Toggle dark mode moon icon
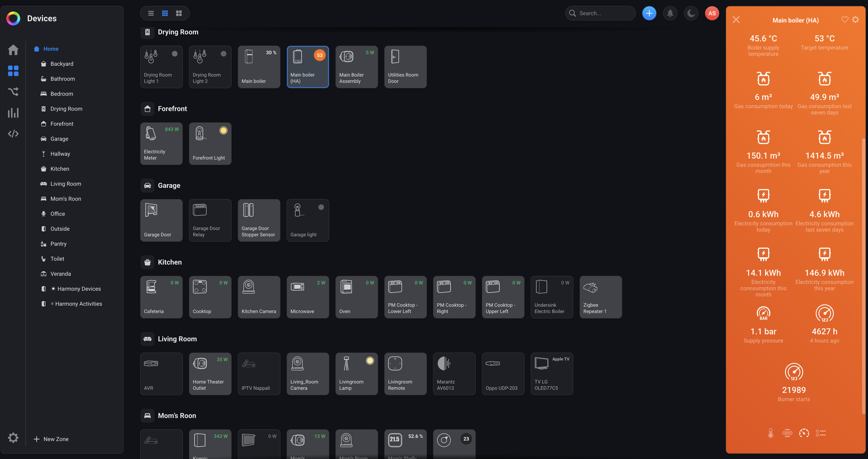 click(x=691, y=13)
